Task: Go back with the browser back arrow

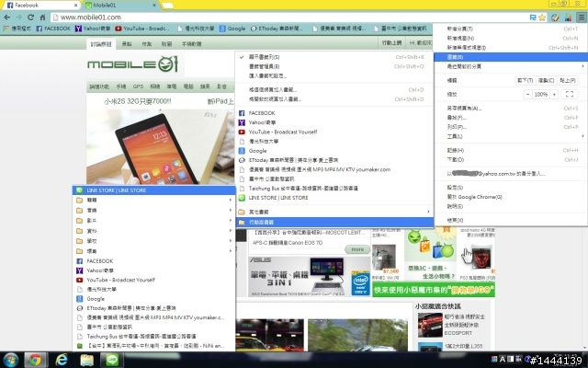Action: tap(7, 17)
